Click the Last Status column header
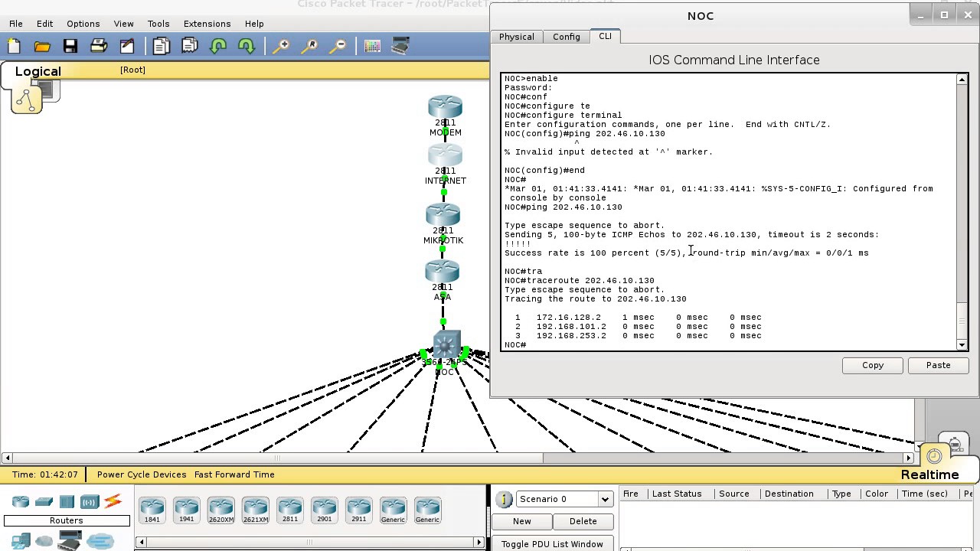The height and width of the screenshot is (551, 980). point(677,494)
